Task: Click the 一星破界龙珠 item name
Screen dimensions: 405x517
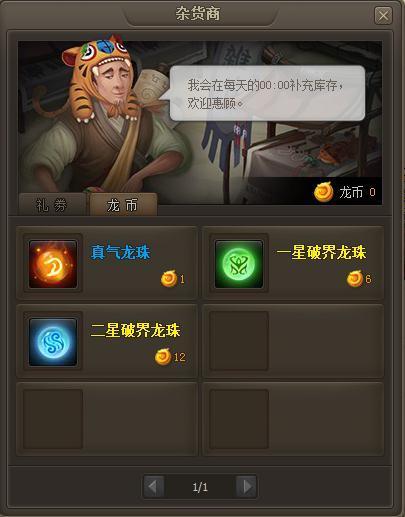Action: [x=321, y=252]
